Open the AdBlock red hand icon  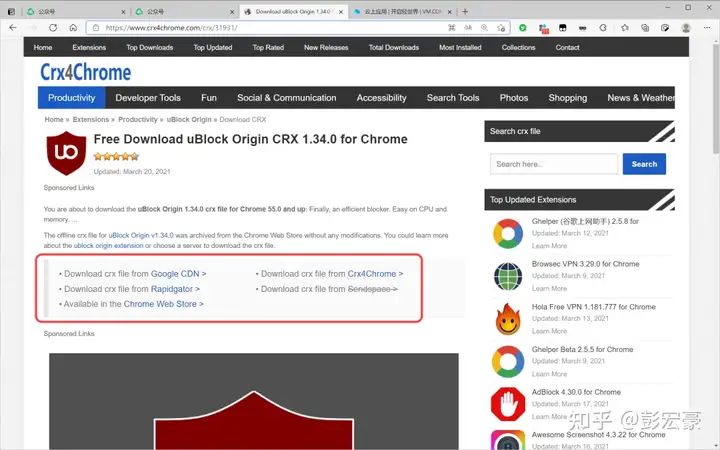coord(508,404)
